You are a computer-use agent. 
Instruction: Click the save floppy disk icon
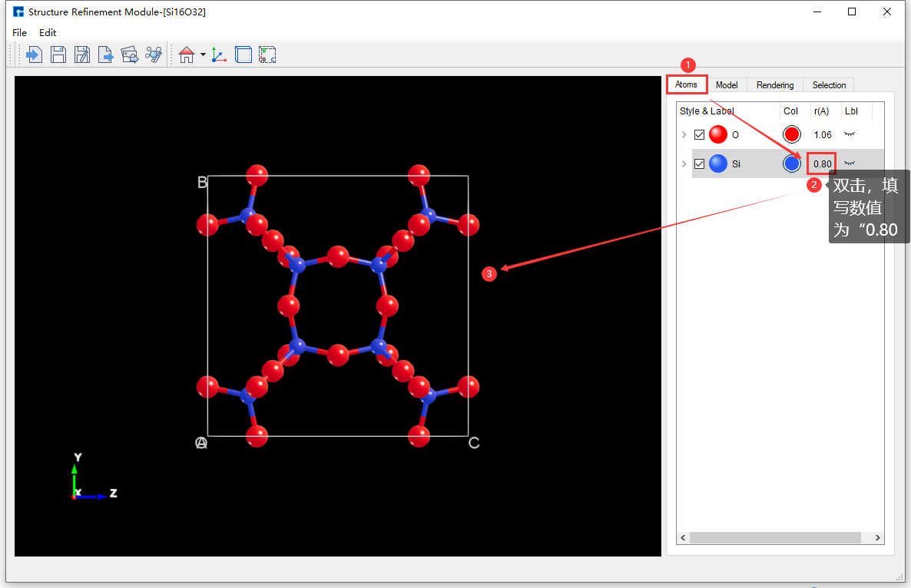[58, 55]
